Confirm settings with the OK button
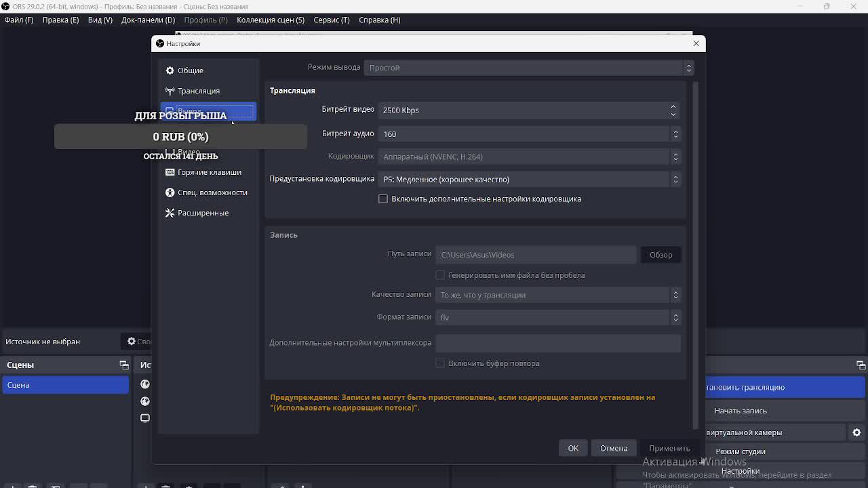 [x=573, y=448]
